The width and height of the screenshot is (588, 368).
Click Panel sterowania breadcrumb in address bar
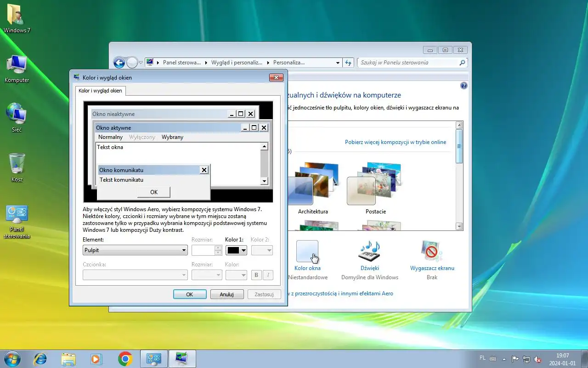pyautogui.click(x=182, y=63)
